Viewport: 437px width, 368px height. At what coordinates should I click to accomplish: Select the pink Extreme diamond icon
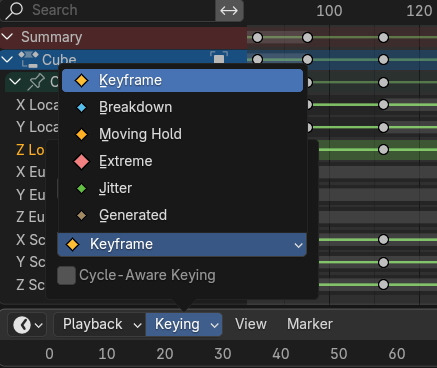(x=81, y=161)
